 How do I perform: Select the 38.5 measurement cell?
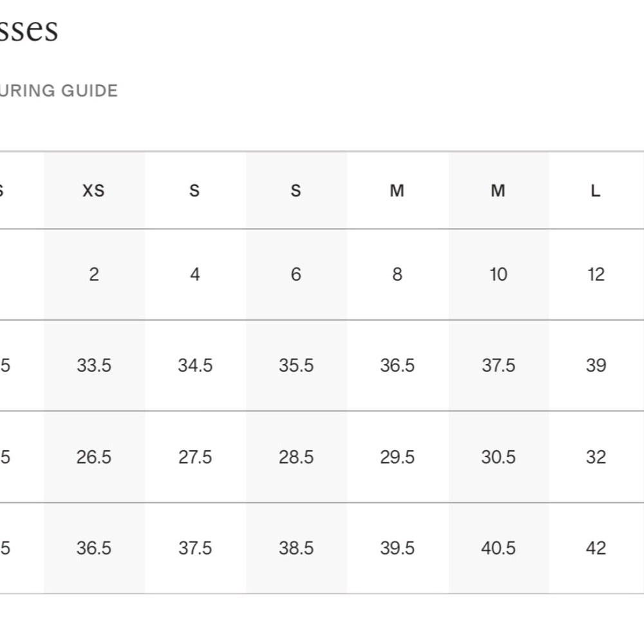296,548
